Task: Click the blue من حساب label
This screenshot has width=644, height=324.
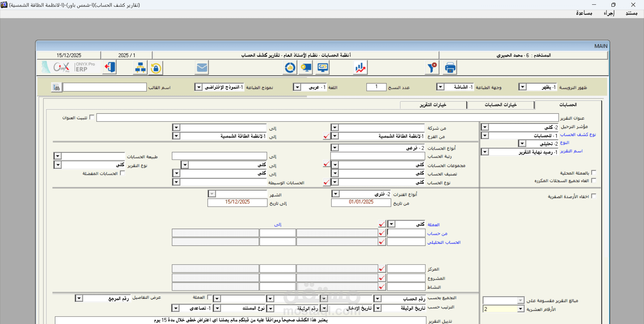Action: [x=437, y=233]
